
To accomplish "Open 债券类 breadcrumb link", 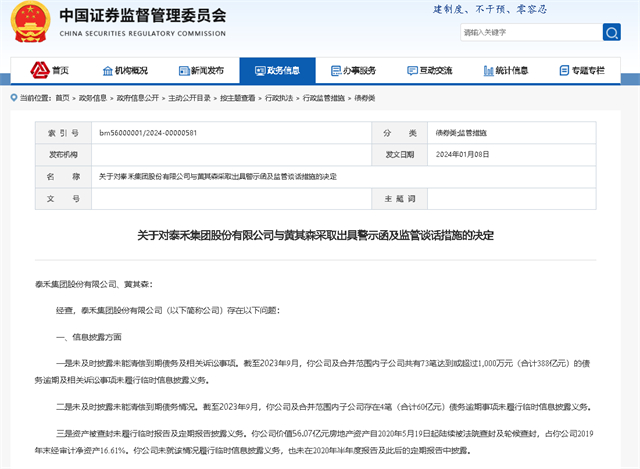I will (x=364, y=98).
